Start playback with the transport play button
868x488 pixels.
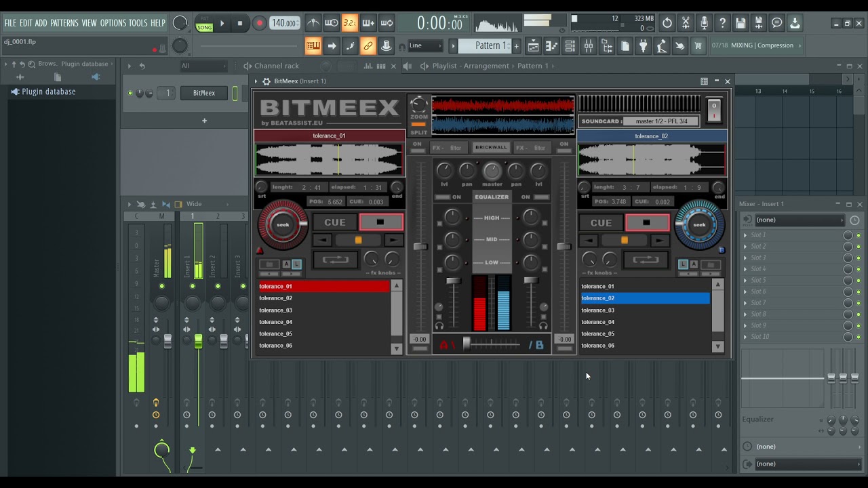click(x=222, y=23)
